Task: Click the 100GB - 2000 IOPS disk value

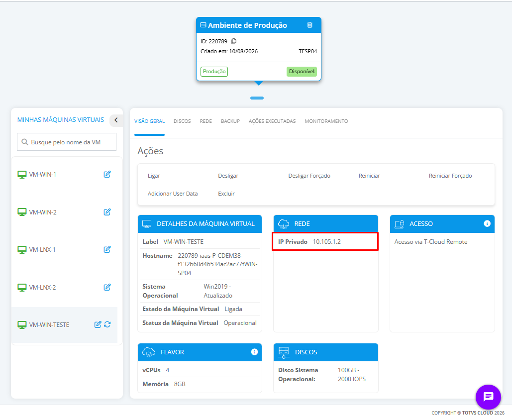Action: point(352,375)
